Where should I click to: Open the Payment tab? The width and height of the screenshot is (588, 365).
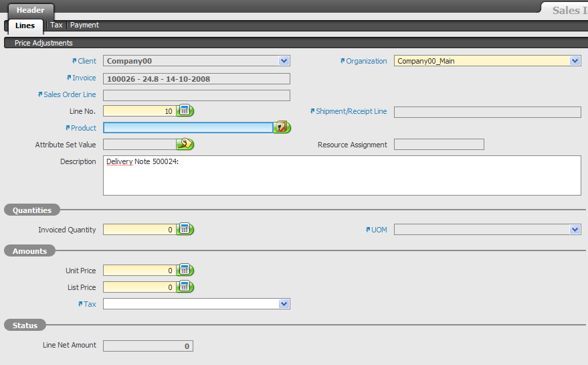pyautogui.click(x=84, y=25)
